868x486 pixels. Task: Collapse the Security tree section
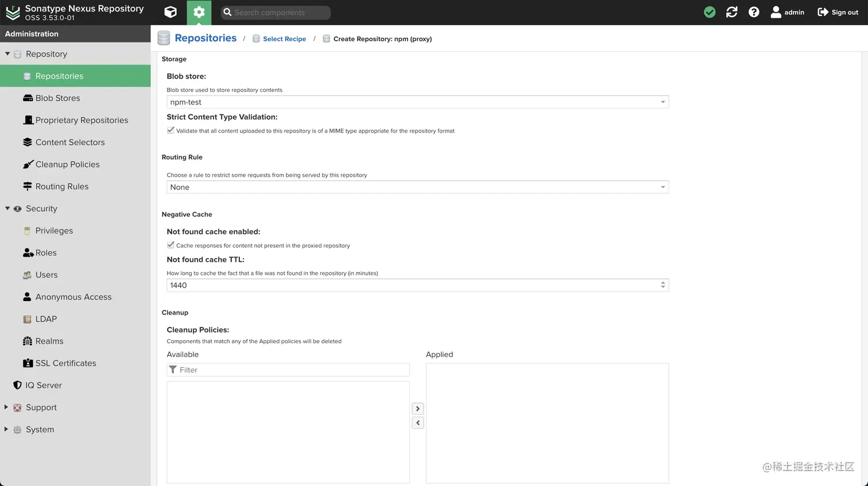pos(7,208)
